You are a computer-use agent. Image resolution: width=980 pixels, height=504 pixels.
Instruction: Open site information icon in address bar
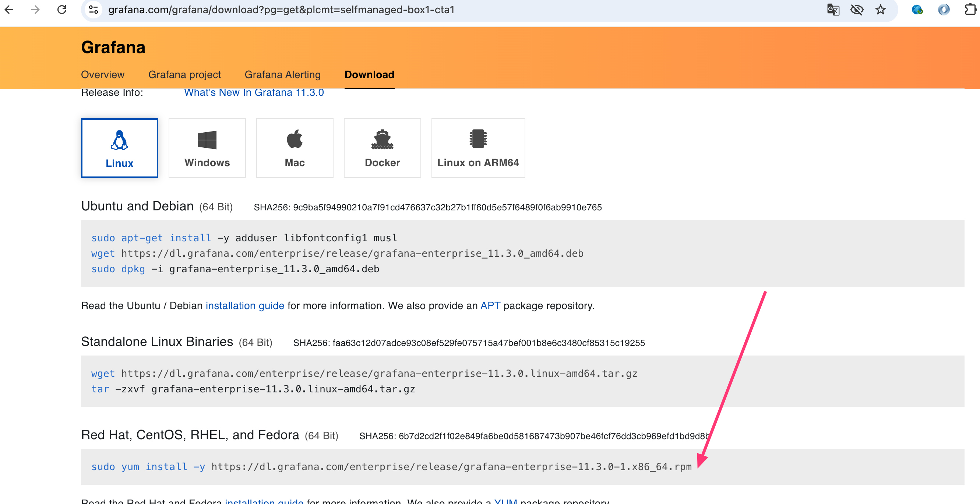pos(94,10)
